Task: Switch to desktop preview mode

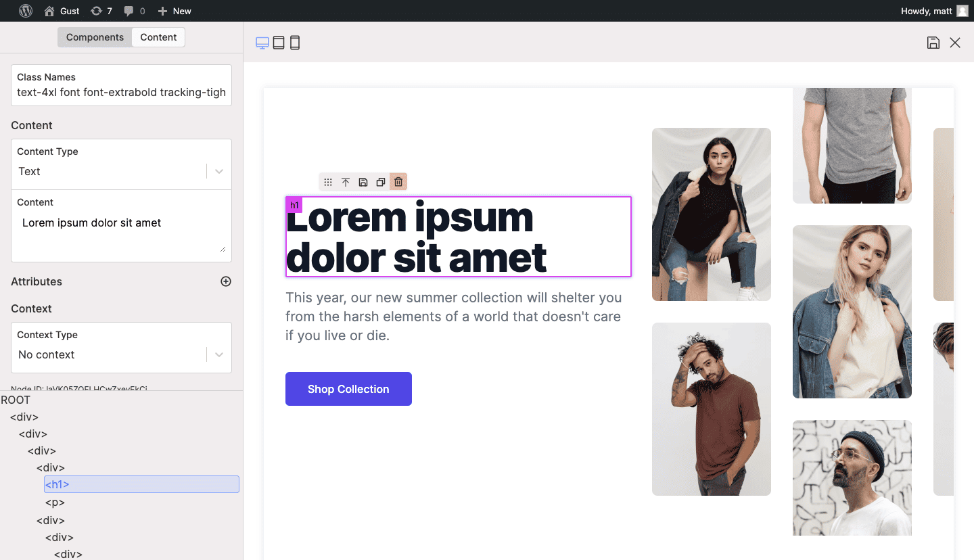Action: pos(262,43)
